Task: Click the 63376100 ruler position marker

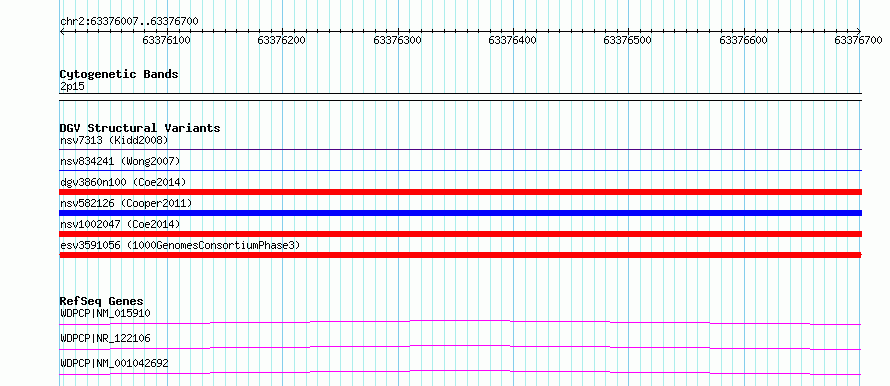Action: 166,40
